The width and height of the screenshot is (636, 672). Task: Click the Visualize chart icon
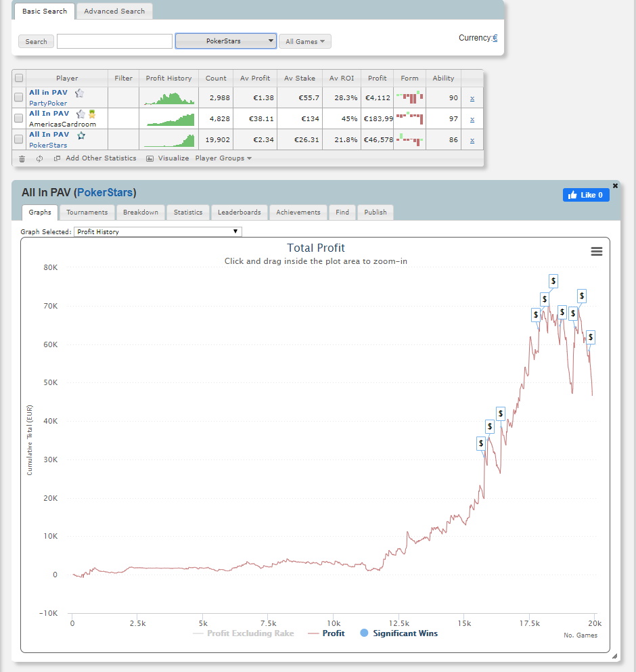point(150,158)
